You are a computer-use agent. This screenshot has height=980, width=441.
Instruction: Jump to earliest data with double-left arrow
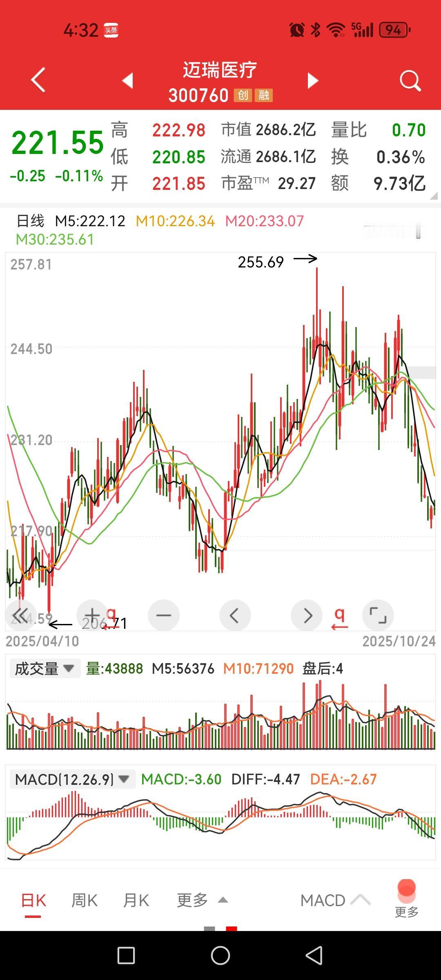click(21, 615)
